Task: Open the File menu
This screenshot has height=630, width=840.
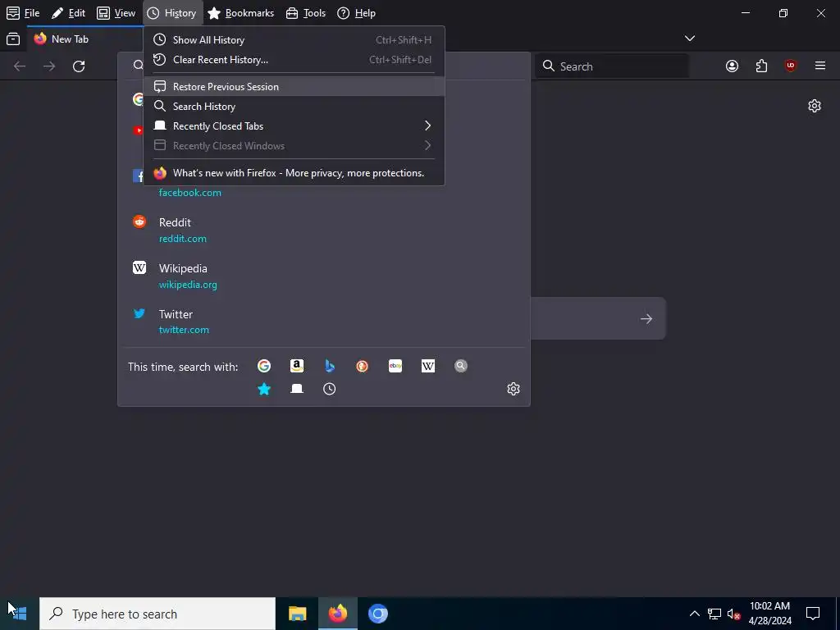Action: point(23,13)
